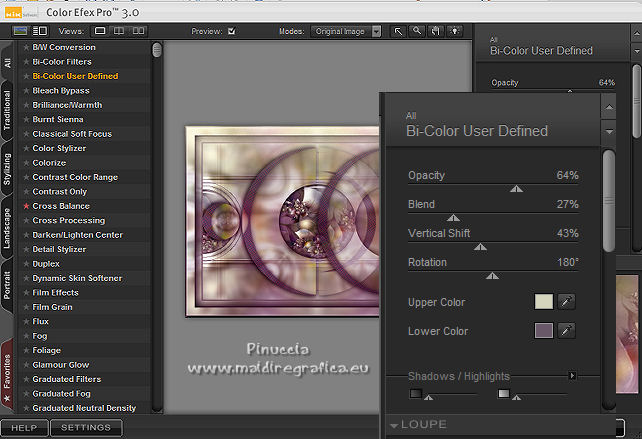This screenshot has height=439, width=642.
Task: Pick Lower Color with eyedropper
Action: pyautogui.click(x=566, y=331)
